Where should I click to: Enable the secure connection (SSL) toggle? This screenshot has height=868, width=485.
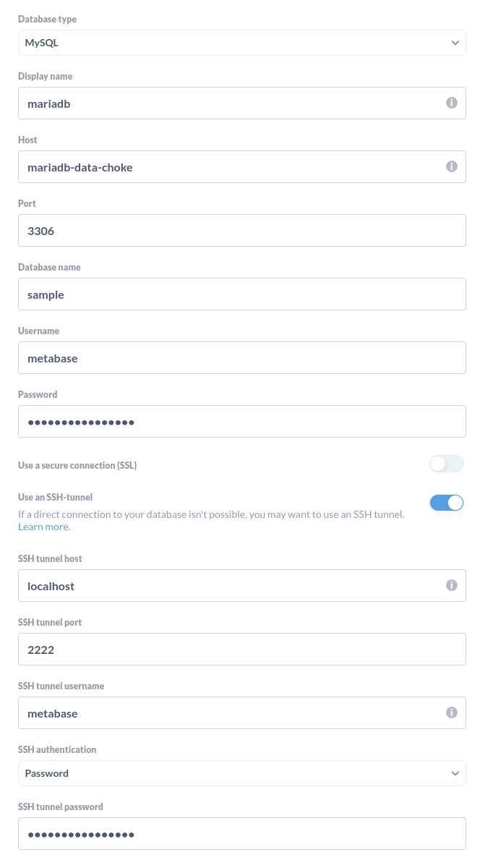pyautogui.click(x=447, y=464)
